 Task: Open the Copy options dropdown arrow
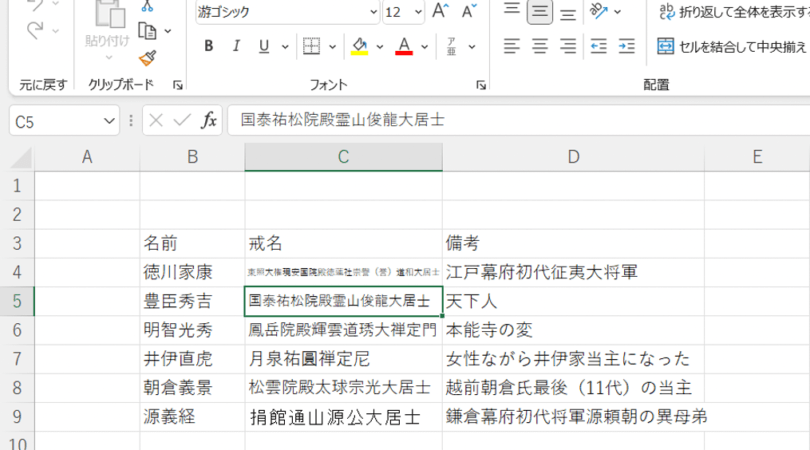click(168, 32)
